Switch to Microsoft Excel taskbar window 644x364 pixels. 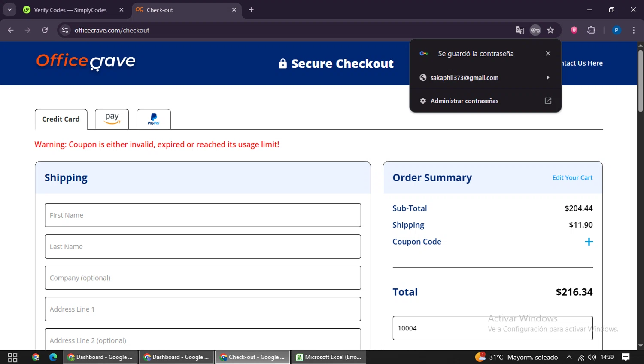[329, 357]
